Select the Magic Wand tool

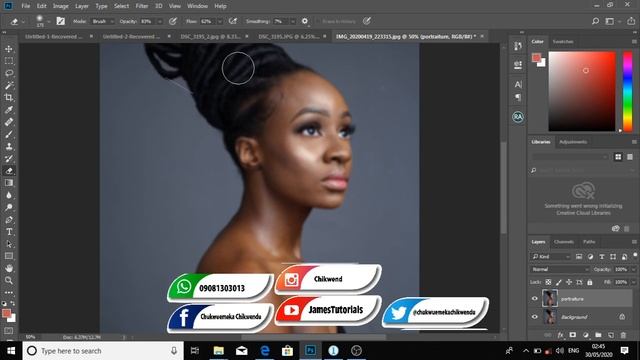[9, 85]
